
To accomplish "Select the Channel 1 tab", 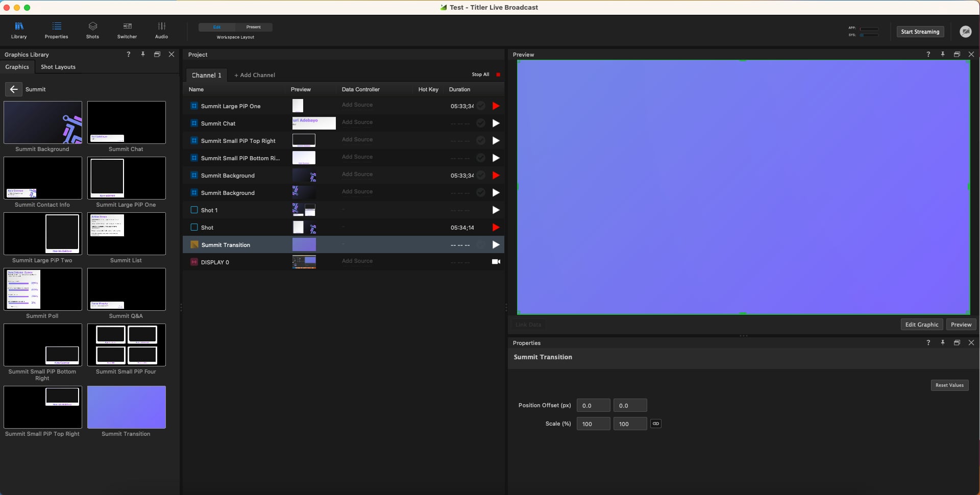I will (206, 75).
